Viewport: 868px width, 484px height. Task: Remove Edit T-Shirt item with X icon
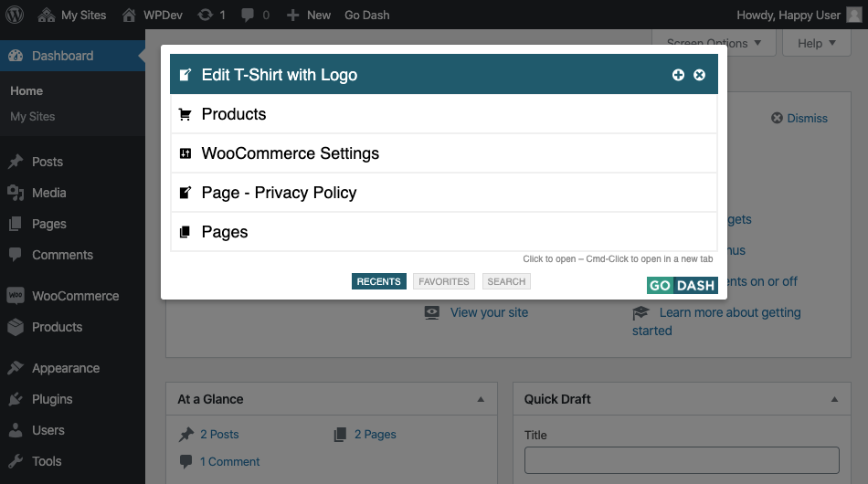click(x=699, y=75)
